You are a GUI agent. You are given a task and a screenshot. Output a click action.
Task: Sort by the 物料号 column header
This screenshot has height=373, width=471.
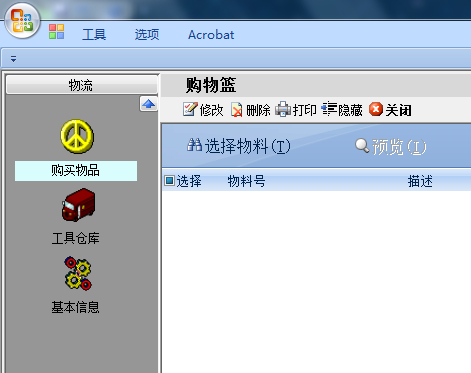246,181
